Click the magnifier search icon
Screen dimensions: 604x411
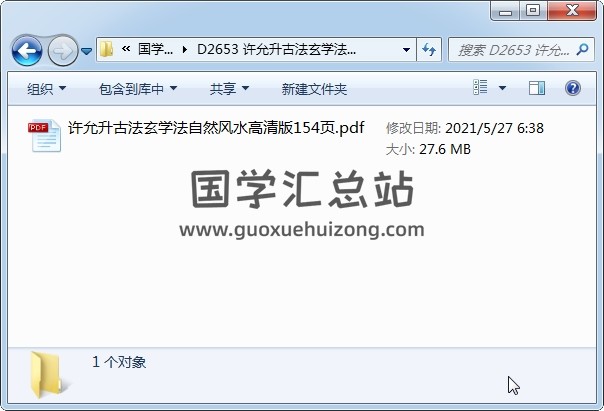point(582,49)
